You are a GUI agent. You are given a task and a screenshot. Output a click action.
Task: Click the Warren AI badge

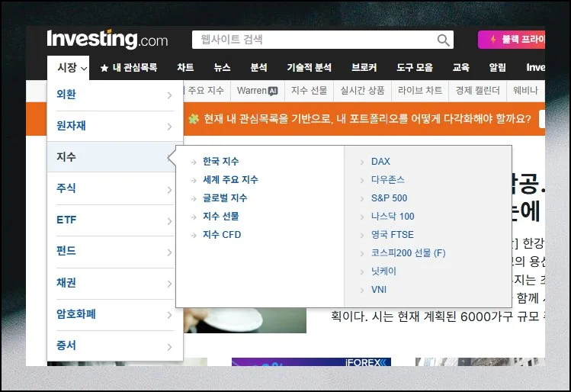tap(272, 91)
